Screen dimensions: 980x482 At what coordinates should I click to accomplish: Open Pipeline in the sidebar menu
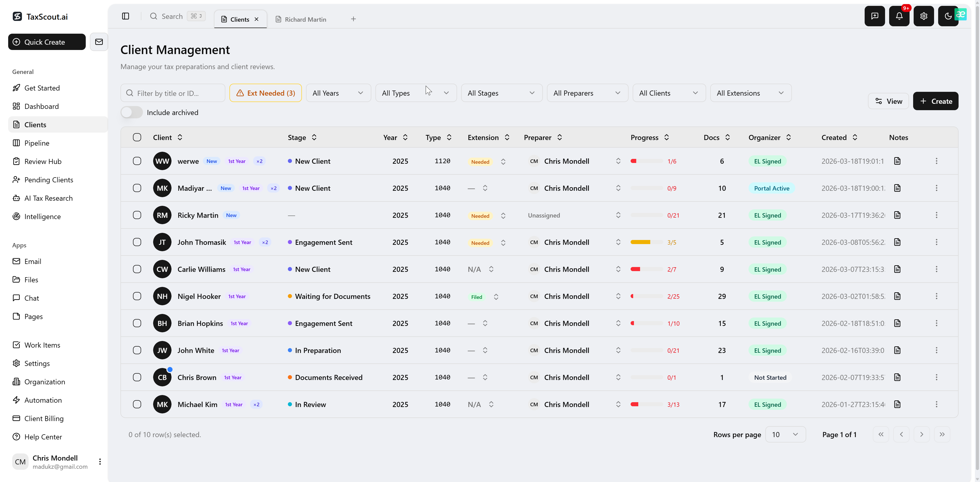coord(37,143)
